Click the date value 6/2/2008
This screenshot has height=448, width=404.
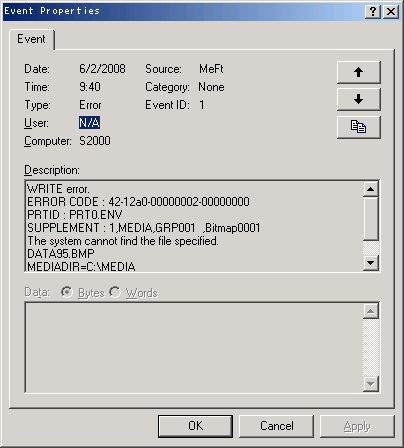(x=102, y=69)
